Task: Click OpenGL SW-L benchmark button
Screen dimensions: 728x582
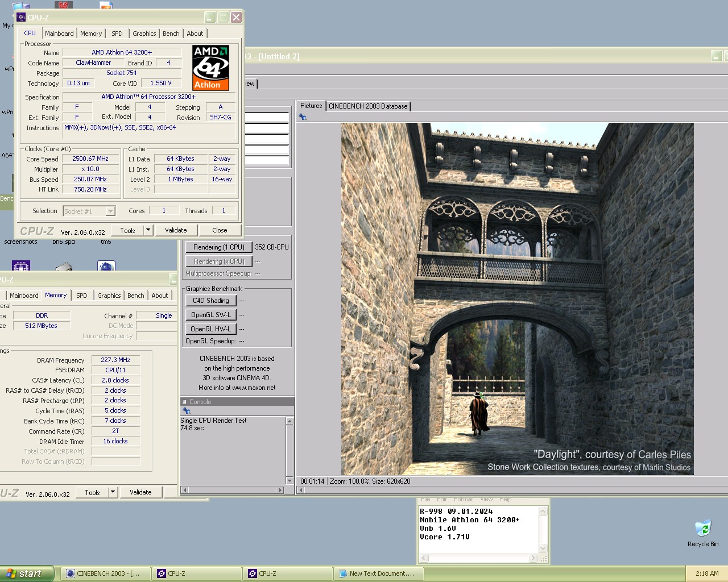Action: point(211,315)
